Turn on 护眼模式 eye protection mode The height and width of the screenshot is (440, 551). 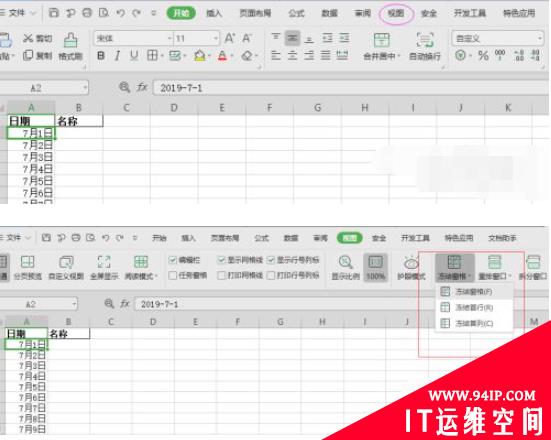coord(411,268)
